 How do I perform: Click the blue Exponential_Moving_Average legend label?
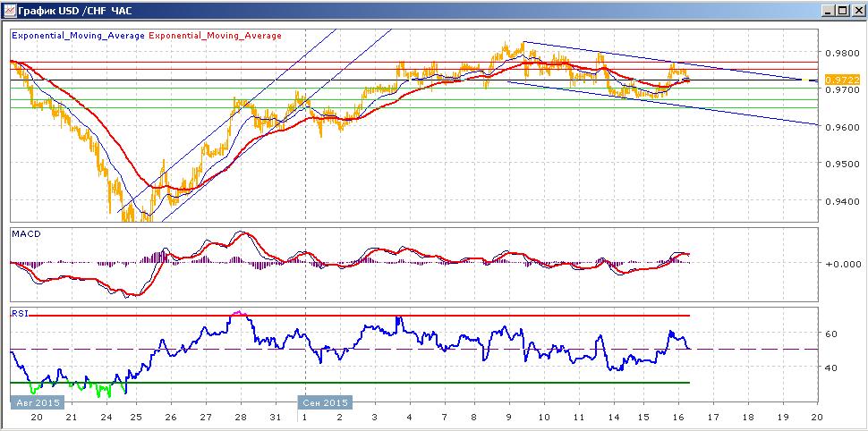[x=78, y=36]
